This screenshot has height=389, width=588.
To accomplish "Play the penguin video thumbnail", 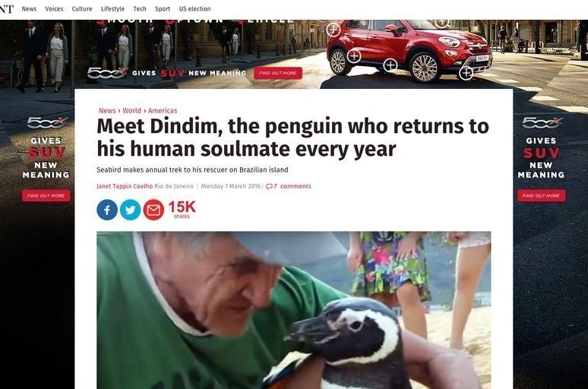I will pyautogui.click(x=294, y=310).
